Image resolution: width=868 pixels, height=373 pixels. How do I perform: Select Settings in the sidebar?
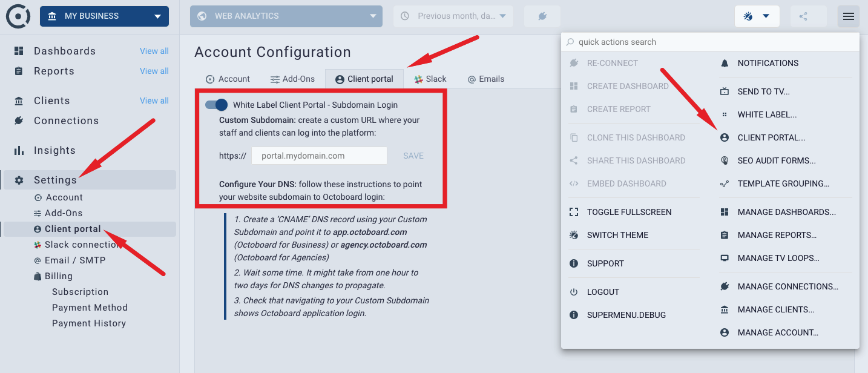click(90, 180)
